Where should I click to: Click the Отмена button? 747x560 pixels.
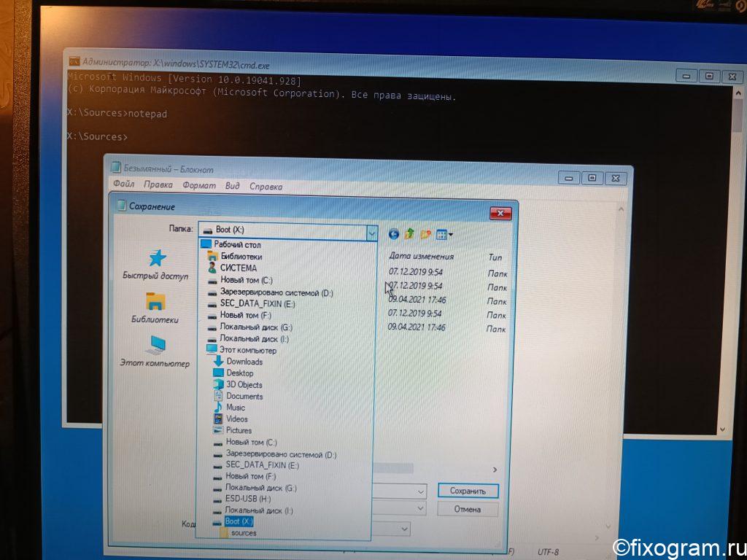tap(468, 509)
